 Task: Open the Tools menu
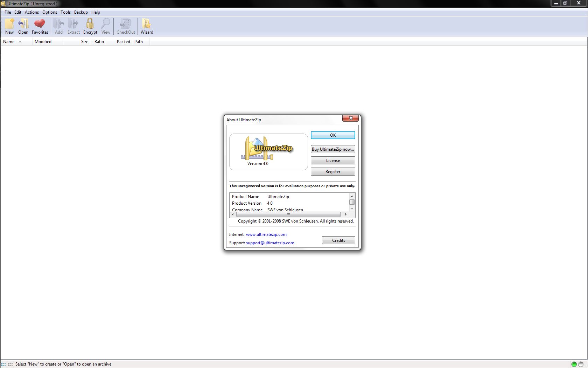pyautogui.click(x=65, y=12)
